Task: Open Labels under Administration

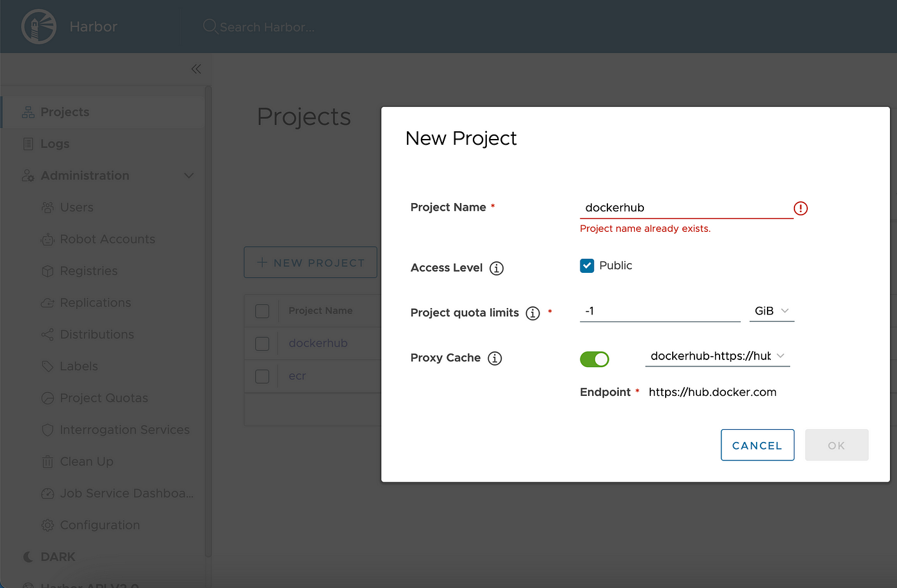Action: (79, 366)
